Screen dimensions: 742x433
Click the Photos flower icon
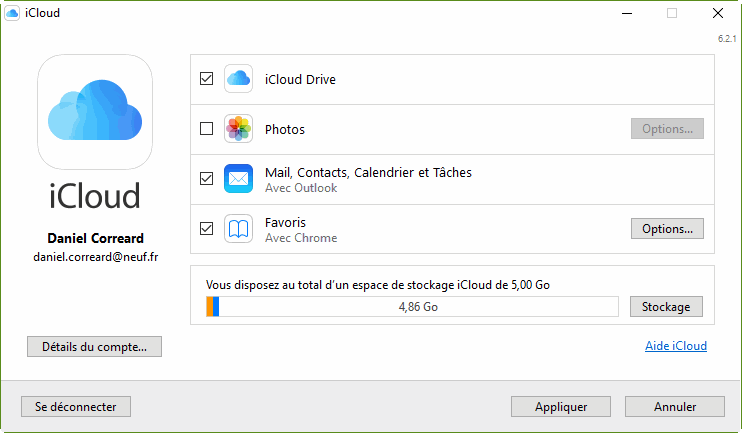(238, 129)
